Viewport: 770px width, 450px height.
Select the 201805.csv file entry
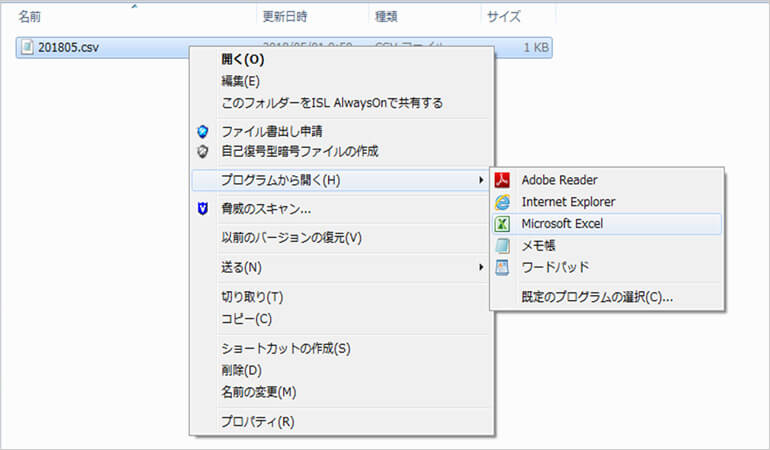(x=68, y=47)
